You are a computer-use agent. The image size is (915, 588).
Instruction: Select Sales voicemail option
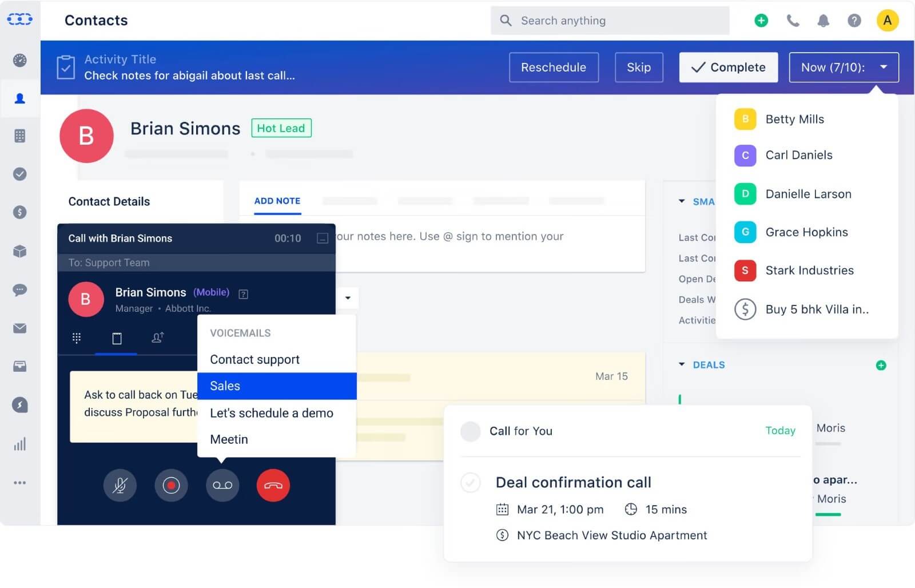click(277, 386)
